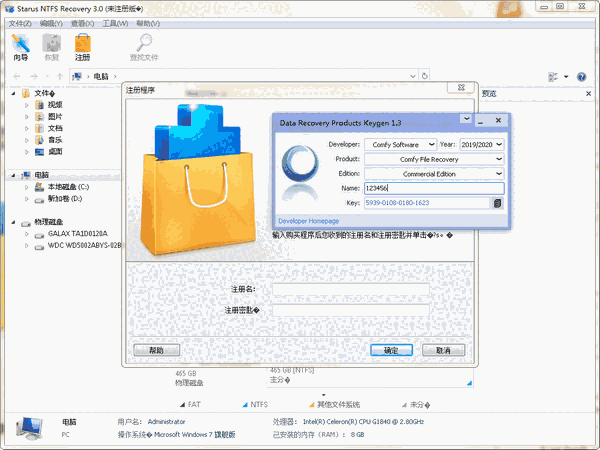Collapse the 电脑 tree group
The width and height of the screenshot is (600, 450).
pyautogui.click(x=13, y=175)
